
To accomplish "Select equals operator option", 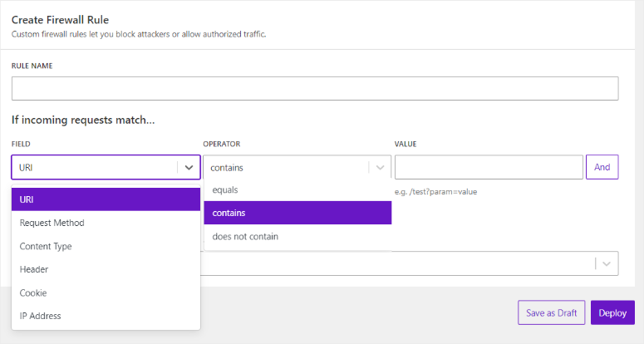I will click(x=297, y=189).
